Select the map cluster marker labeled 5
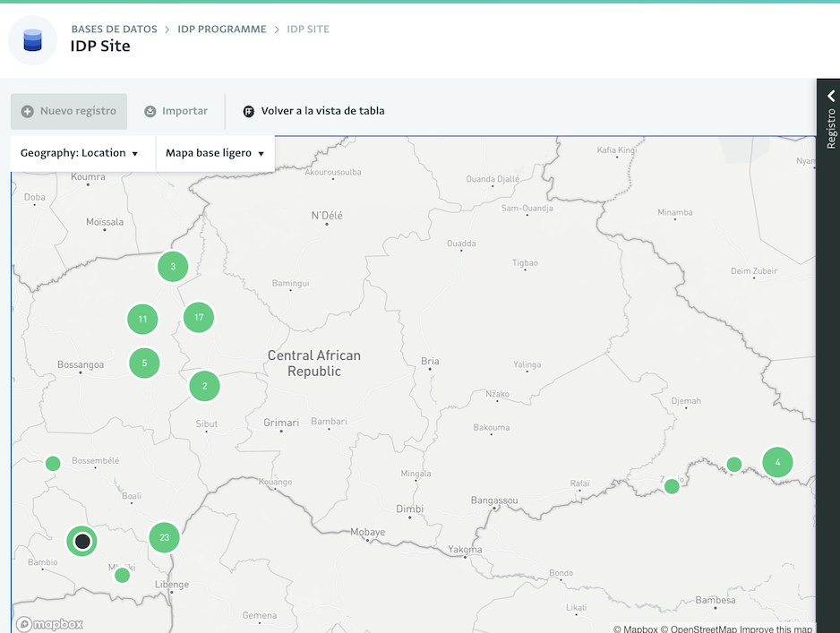 pos(145,364)
